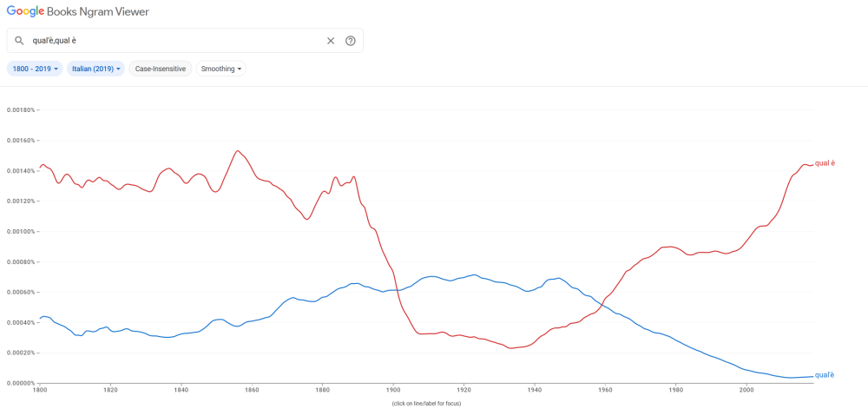Expand the Italian (2019) corpus dropdown

[x=95, y=69]
